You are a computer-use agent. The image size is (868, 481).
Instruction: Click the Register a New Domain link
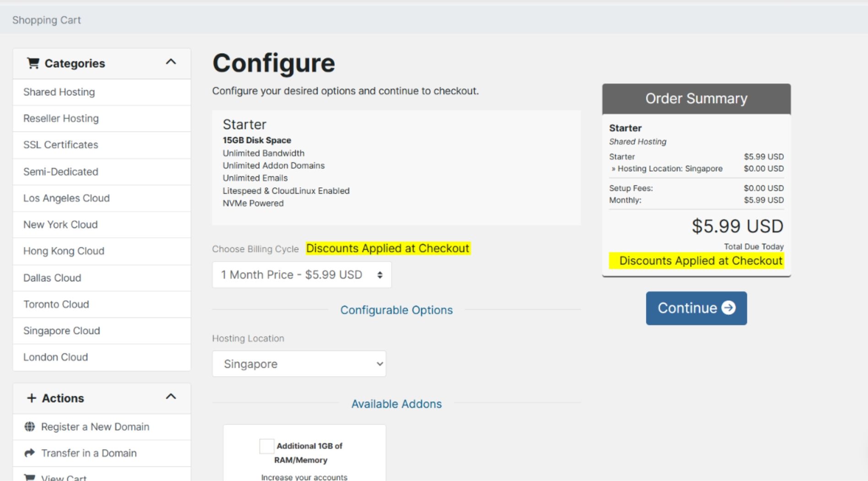click(95, 427)
